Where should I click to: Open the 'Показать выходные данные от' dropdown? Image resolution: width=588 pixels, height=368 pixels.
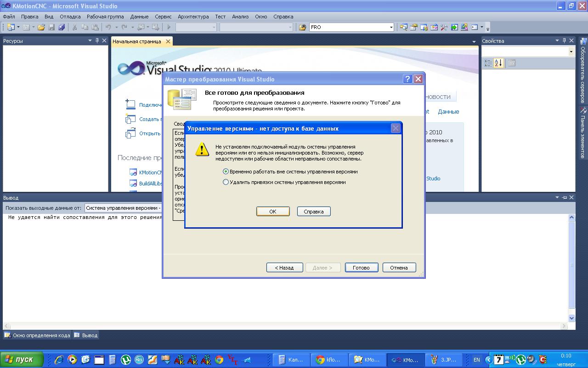click(x=123, y=208)
